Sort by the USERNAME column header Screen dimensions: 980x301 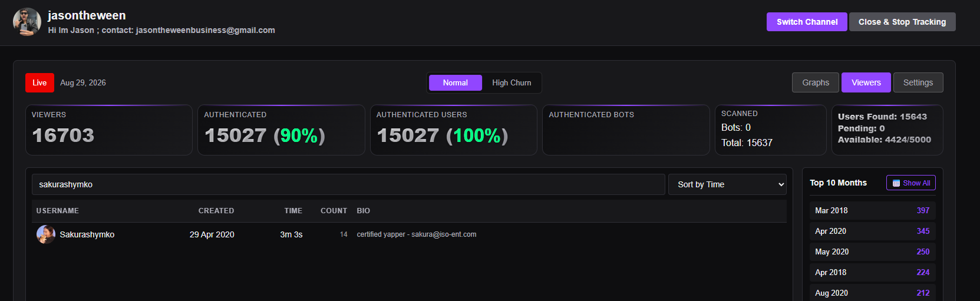(58, 211)
